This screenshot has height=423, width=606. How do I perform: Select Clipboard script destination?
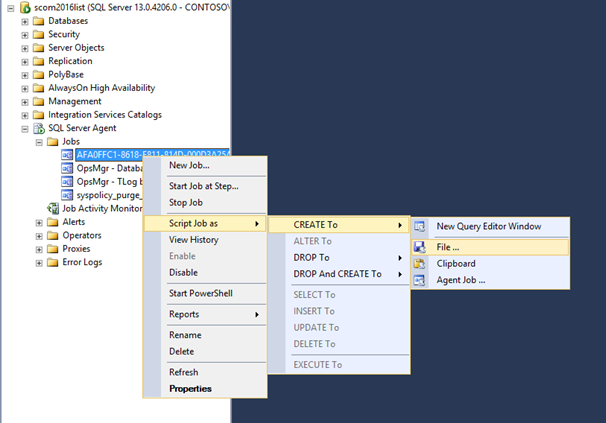[x=490, y=264]
